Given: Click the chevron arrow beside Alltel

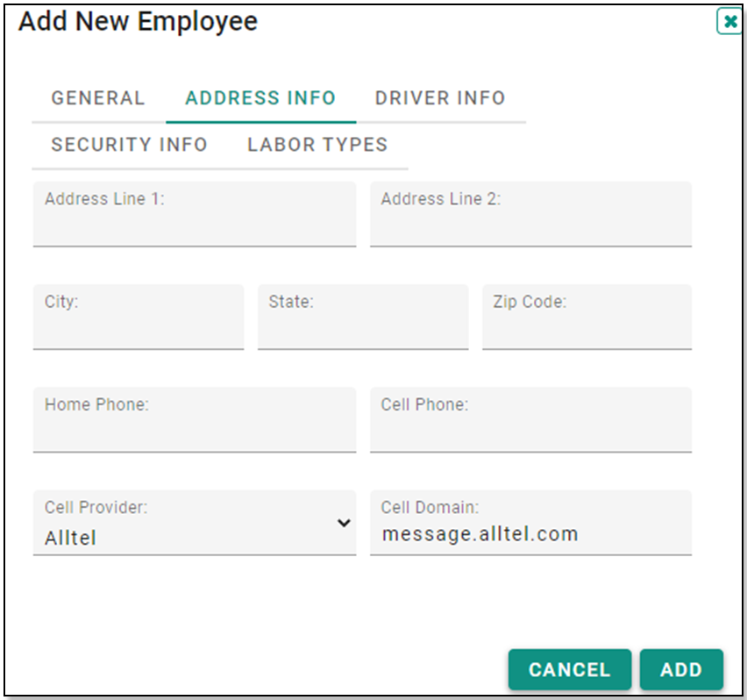Looking at the screenshot, I should tap(344, 523).
